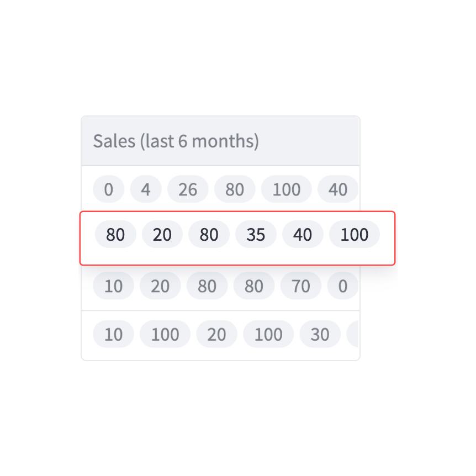Select the 70 value pill
The image size is (476, 476).
coord(301,286)
